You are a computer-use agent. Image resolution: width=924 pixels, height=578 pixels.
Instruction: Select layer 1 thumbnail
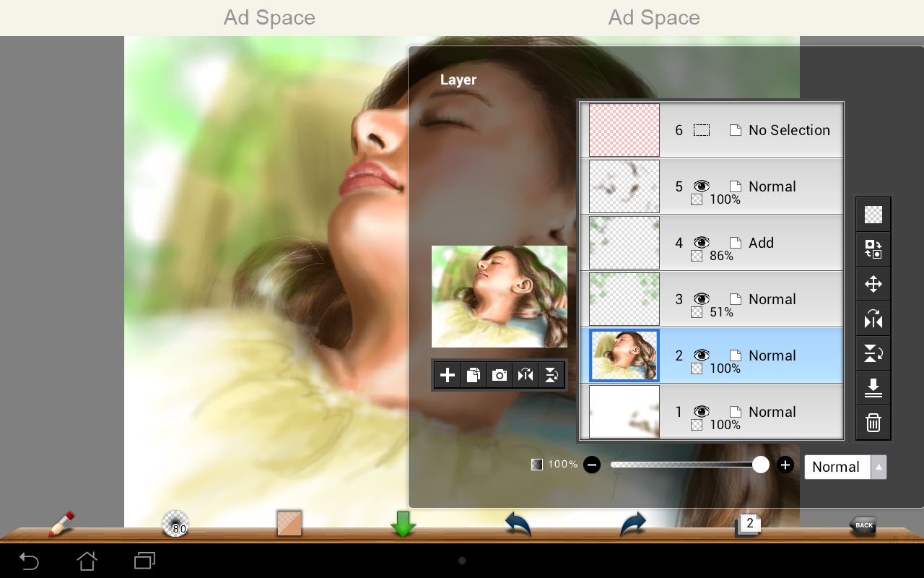coord(624,412)
